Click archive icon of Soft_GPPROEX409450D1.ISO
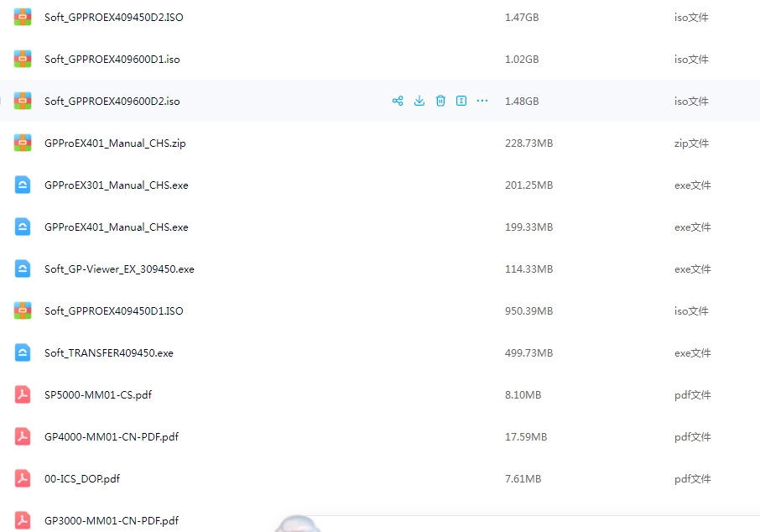 click(x=23, y=310)
